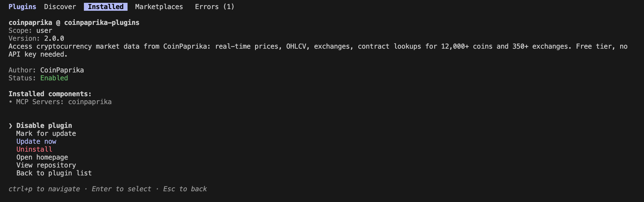This screenshot has height=202, width=644.
Task: Switch to the Discover tab
Action: pyautogui.click(x=60, y=7)
